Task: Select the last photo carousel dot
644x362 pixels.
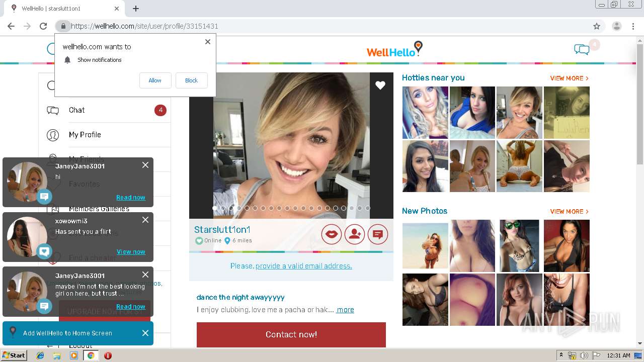Action: [x=368, y=208]
